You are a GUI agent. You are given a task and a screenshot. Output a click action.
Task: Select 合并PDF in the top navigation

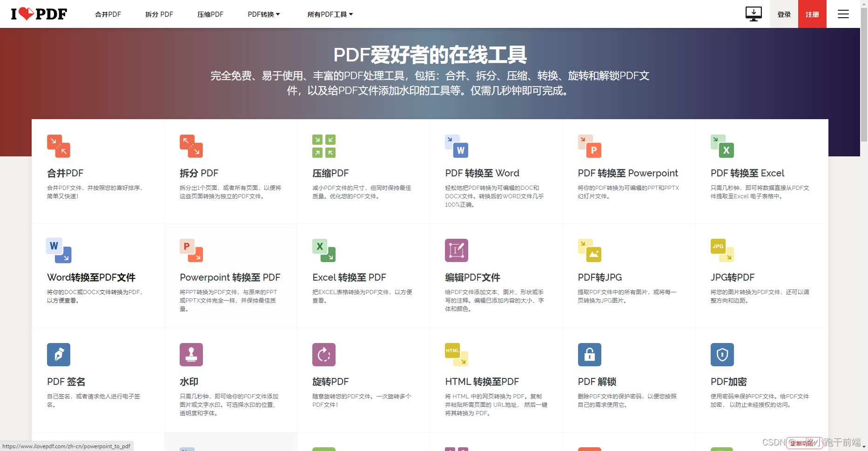click(108, 14)
